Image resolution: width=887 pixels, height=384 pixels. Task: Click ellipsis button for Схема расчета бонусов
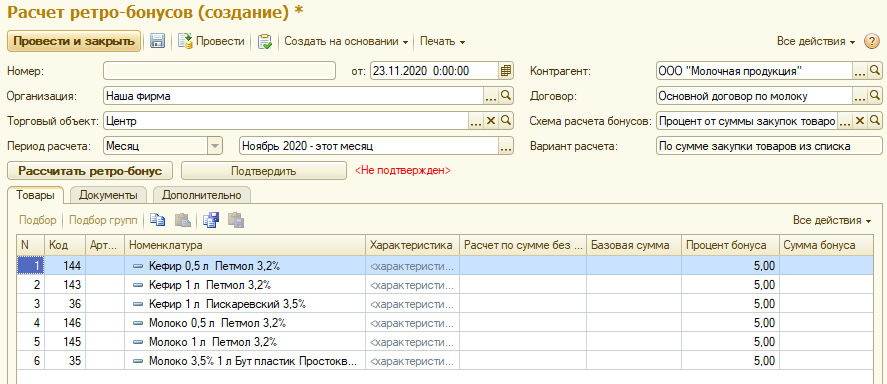[845, 120]
